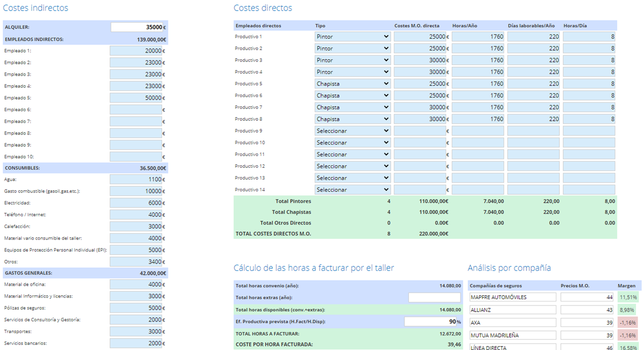Viewport: 644px width, 350px height.
Task: Click Productivo 4 Costes M.O. directa field
Action: click(x=420, y=72)
